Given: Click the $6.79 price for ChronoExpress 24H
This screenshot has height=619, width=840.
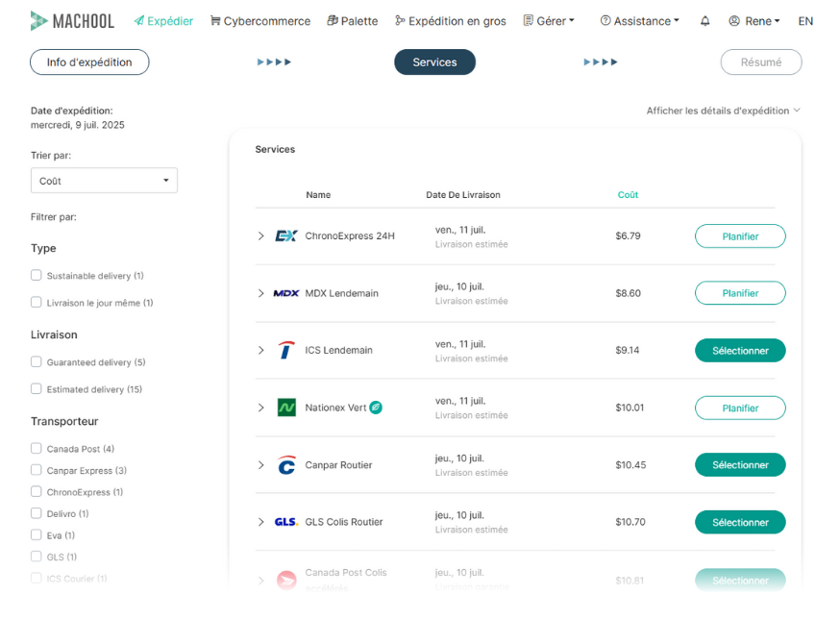Looking at the screenshot, I should [628, 235].
